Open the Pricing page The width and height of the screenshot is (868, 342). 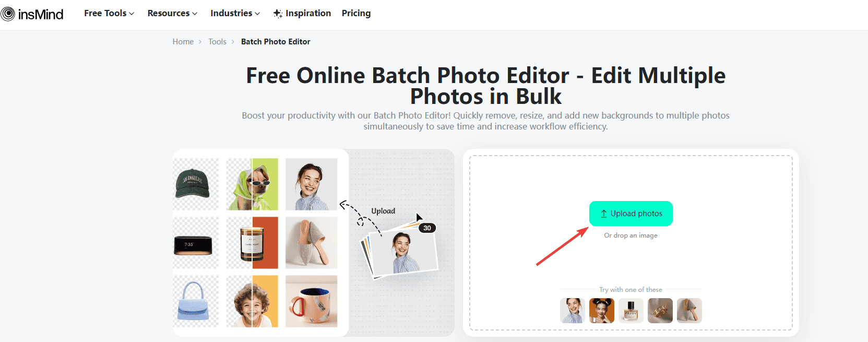click(356, 13)
